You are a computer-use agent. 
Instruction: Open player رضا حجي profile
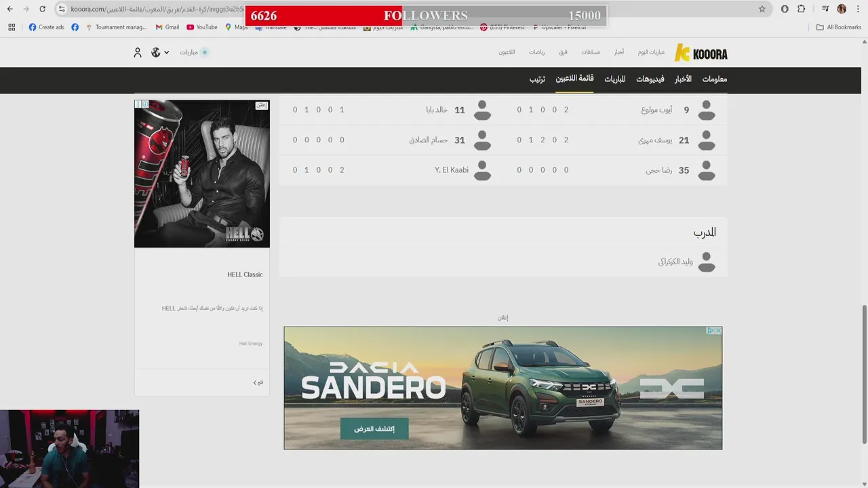tap(658, 171)
